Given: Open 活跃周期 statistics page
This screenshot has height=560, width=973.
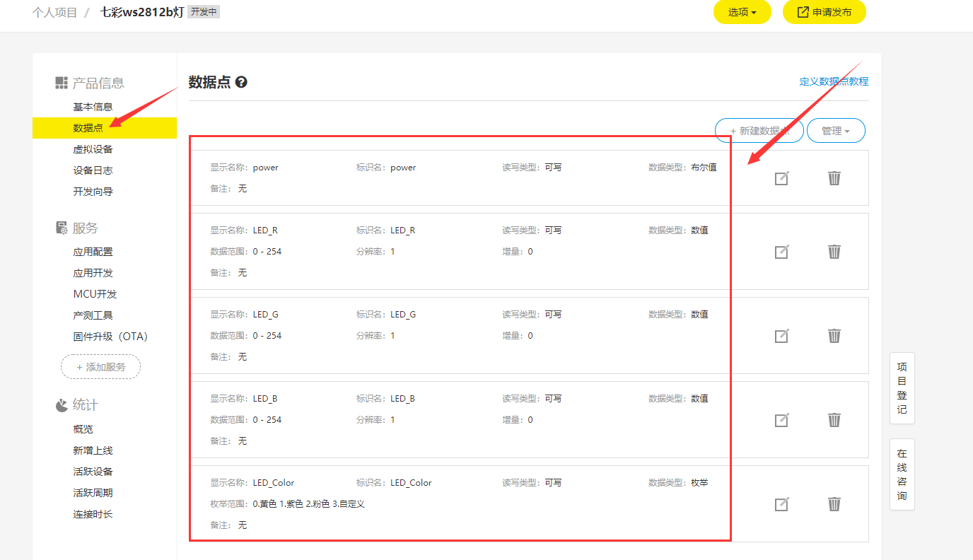Looking at the screenshot, I should tap(93, 493).
